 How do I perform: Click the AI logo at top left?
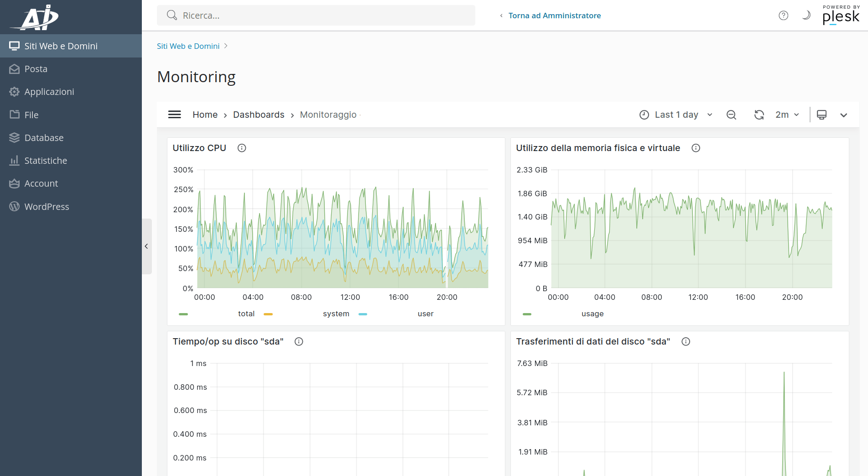point(36,17)
